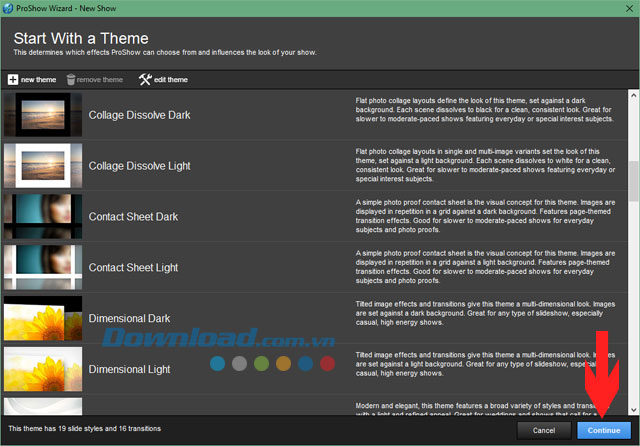The width and height of the screenshot is (640, 446).
Task: Select the Contact Sheet Dark thumbnail
Action: point(43,216)
